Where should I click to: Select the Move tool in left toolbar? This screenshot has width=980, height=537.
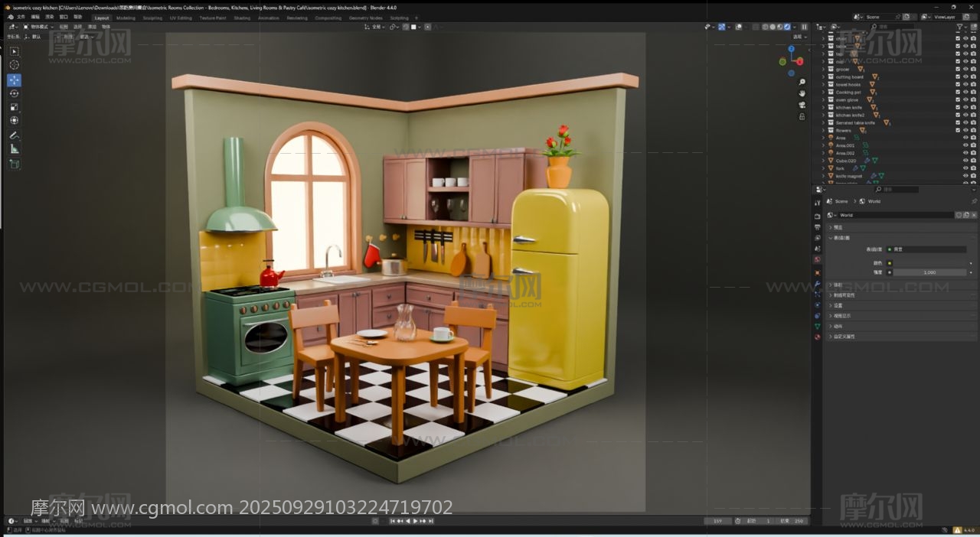pyautogui.click(x=14, y=80)
